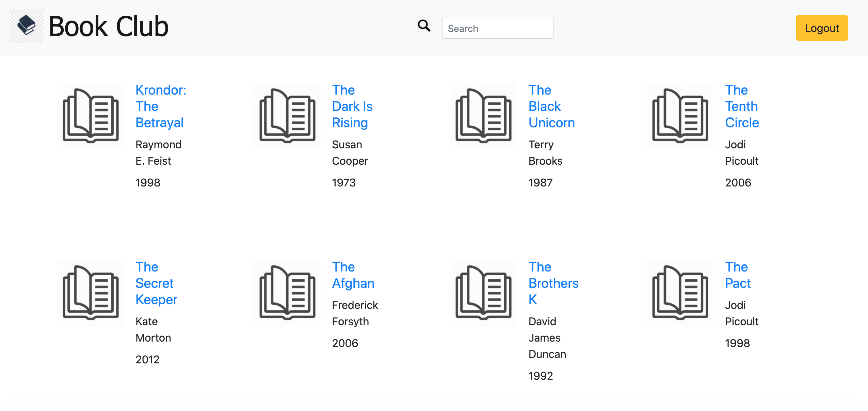
Task: Click the magnifying glass search icon
Action: pos(424,26)
